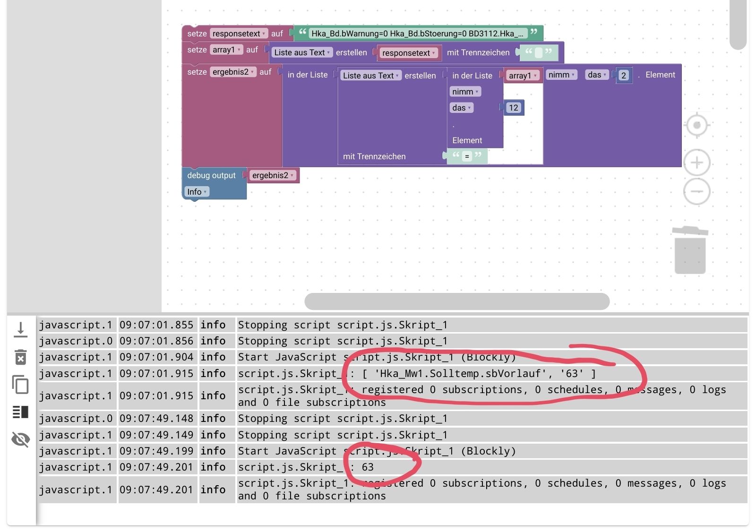
Task: Hide the log with the crossed-eye icon
Action: point(20,439)
